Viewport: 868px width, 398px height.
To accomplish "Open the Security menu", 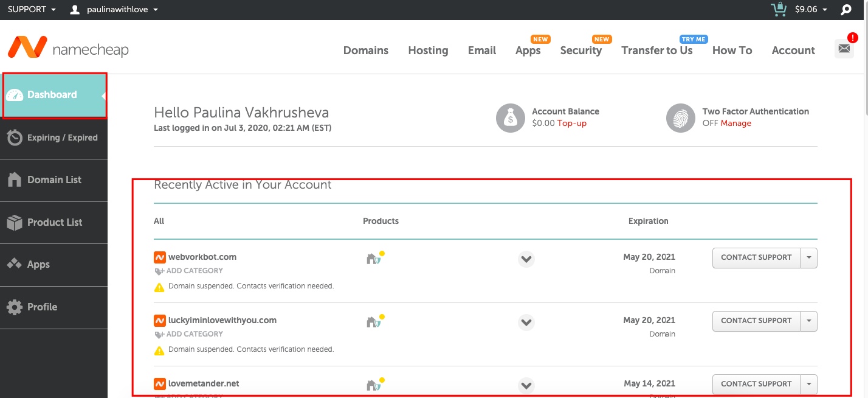I will [581, 51].
